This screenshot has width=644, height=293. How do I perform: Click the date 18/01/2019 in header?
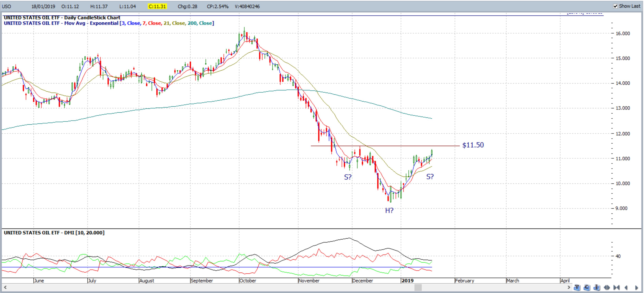pyautogui.click(x=43, y=7)
